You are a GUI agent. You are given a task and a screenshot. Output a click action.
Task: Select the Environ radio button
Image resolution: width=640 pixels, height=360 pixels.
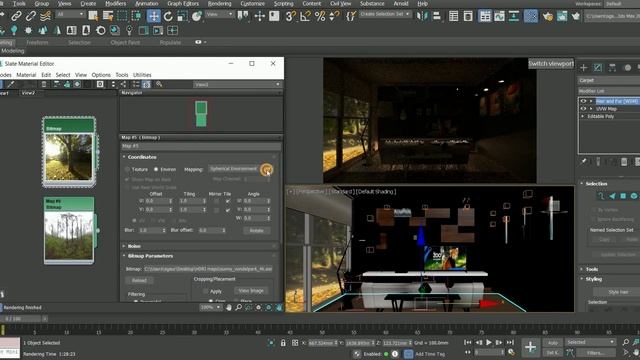pyautogui.click(x=156, y=169)
